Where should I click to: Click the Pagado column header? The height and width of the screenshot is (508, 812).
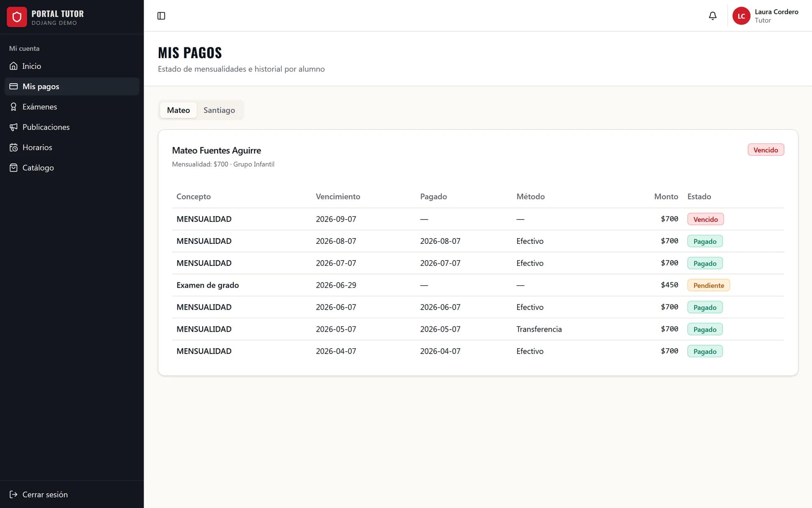pos(433,196)
